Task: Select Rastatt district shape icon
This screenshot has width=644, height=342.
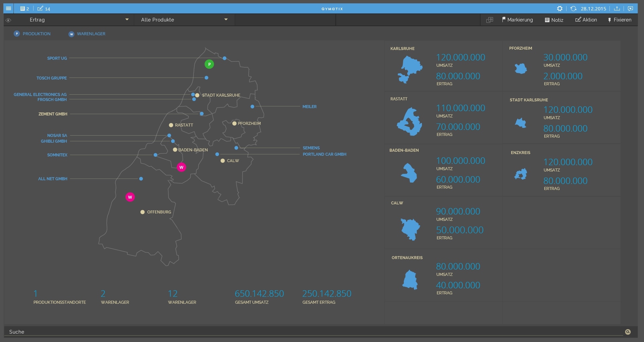Action: [x=409, y=121]
